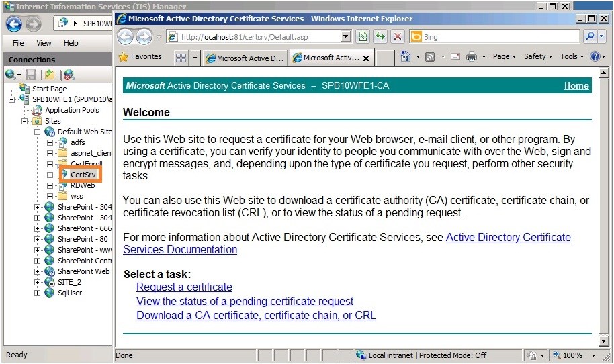This screenshot has height=364, width=614.
Task: Go back in Internet Explorer
Action: click(126, 37)
